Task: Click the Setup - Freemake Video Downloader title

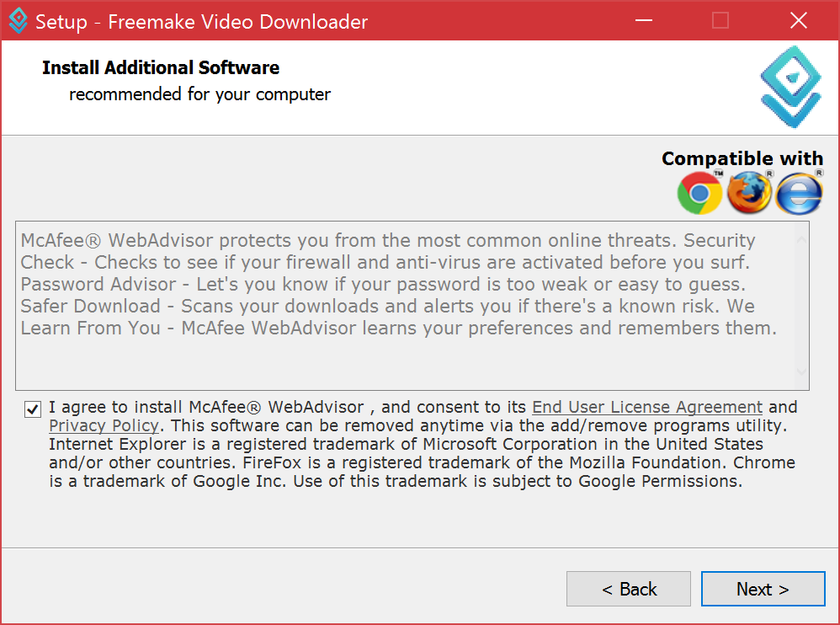Action: coord(201,21)
